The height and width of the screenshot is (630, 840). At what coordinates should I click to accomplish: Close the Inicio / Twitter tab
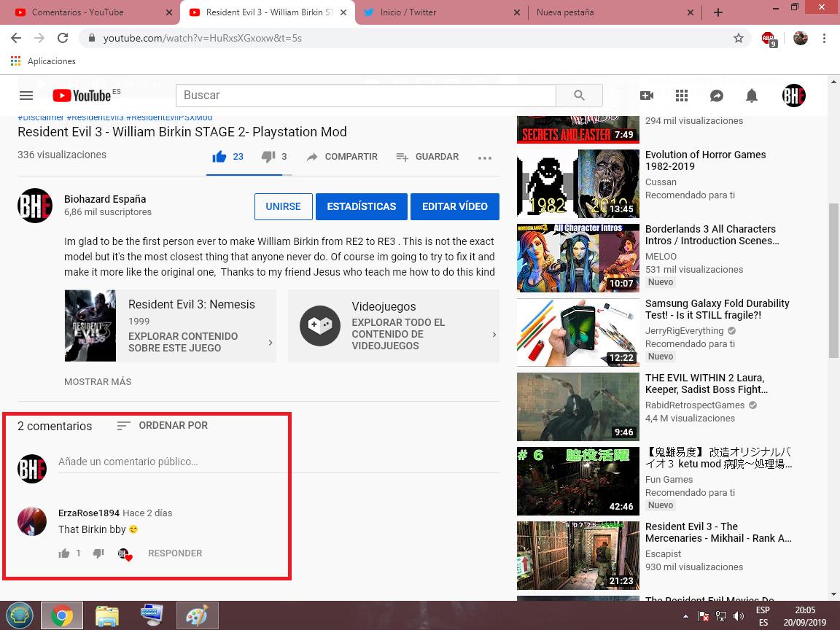pos(516,12)
